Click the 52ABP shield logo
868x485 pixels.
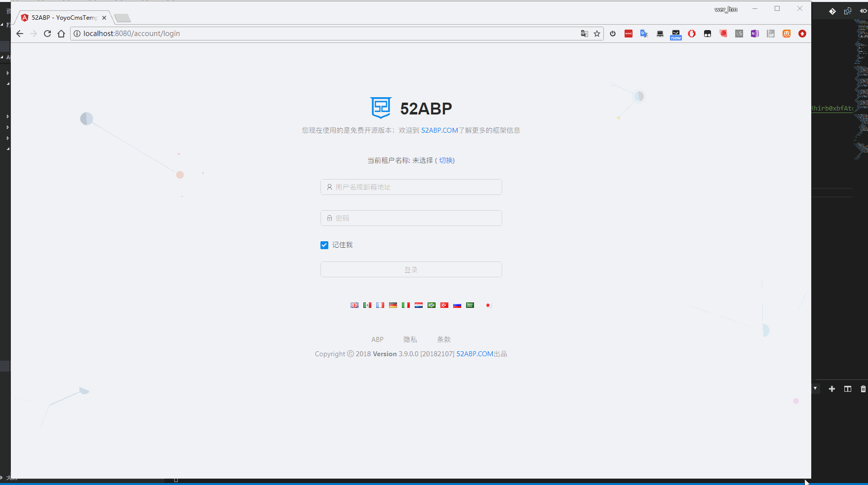[x=381, y=108]
